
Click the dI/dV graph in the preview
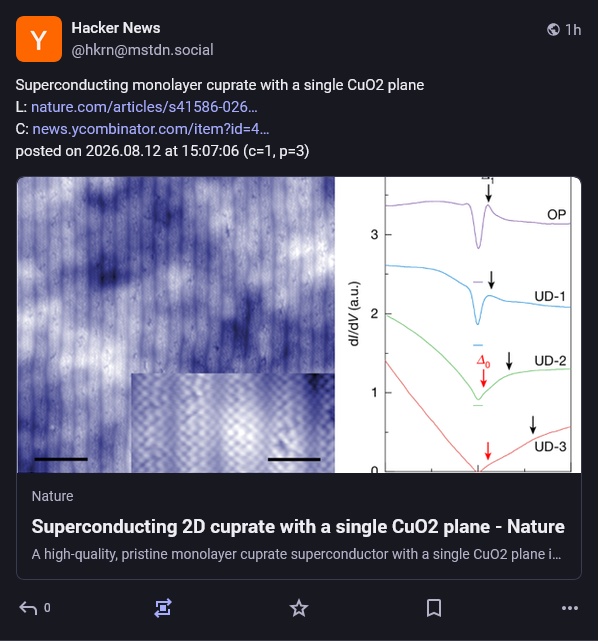point(458,325)
